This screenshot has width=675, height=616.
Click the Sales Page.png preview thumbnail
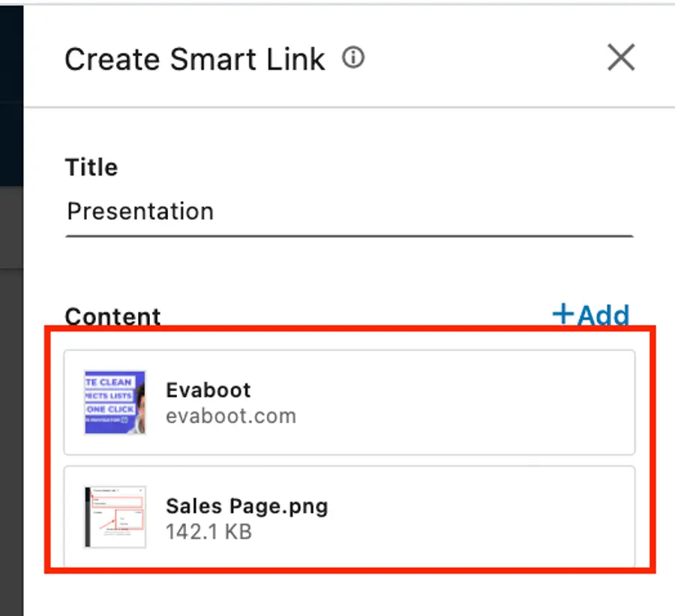113,518
